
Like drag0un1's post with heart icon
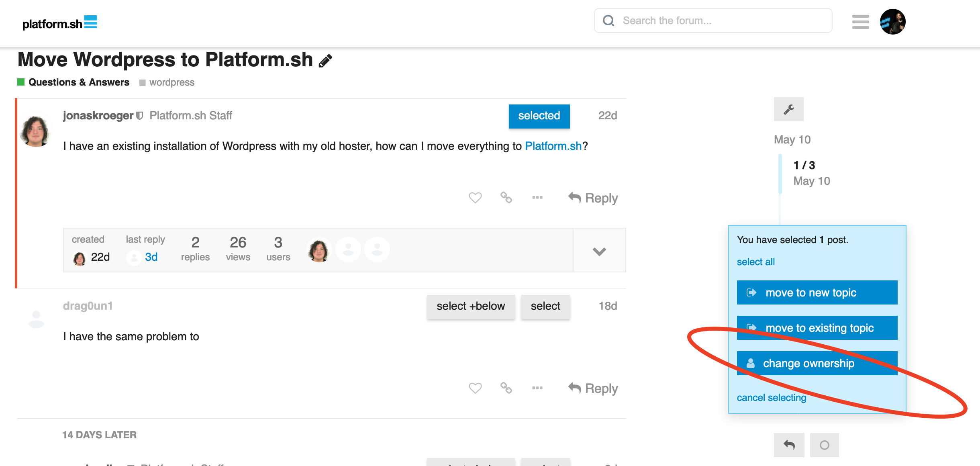475,388
